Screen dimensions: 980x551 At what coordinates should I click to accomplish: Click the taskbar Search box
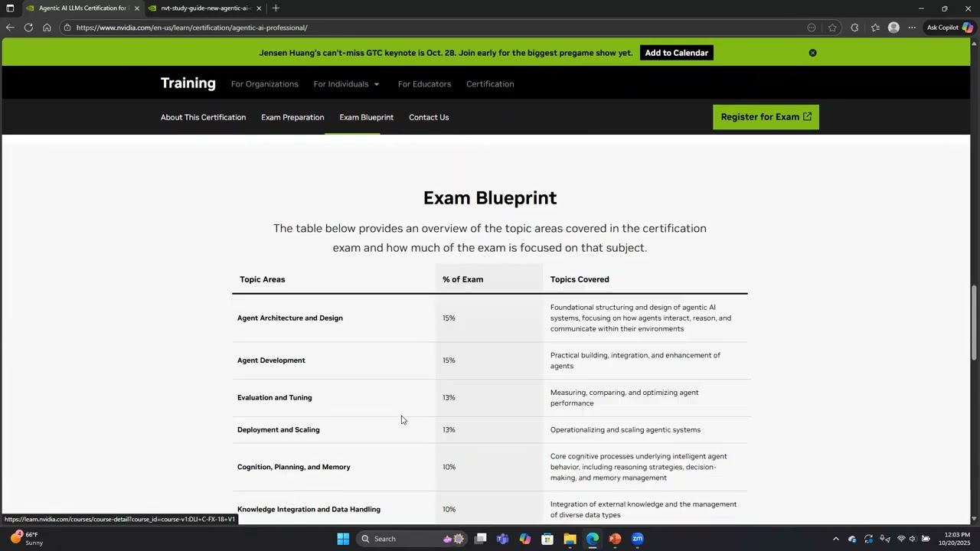(412, 539)
